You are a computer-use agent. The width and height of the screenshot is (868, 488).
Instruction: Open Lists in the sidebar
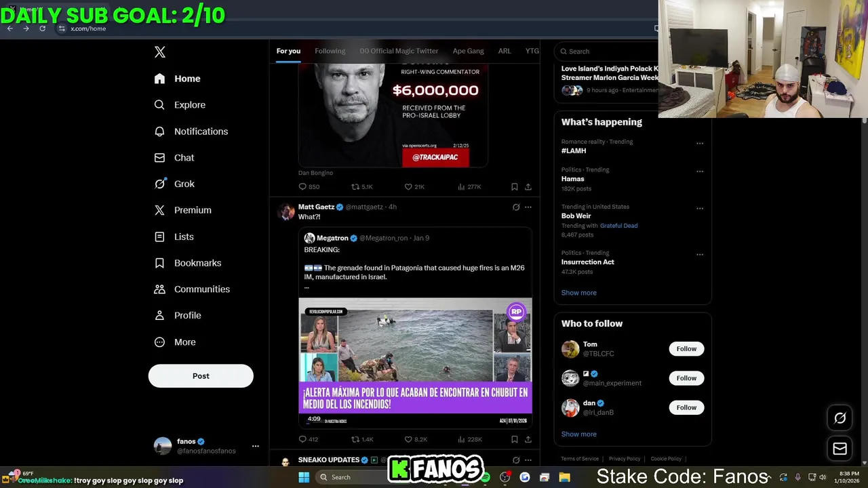[x=174, y=237]
